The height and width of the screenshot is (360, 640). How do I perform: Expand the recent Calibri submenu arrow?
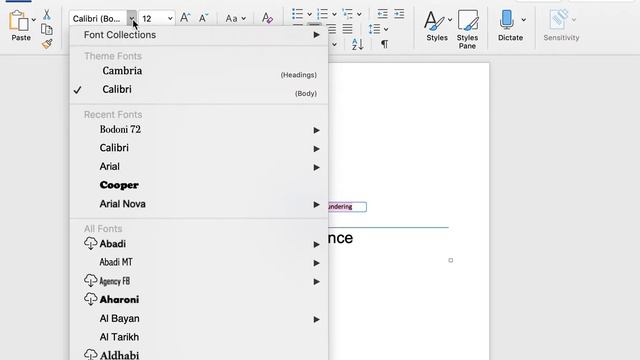point(316,149)
